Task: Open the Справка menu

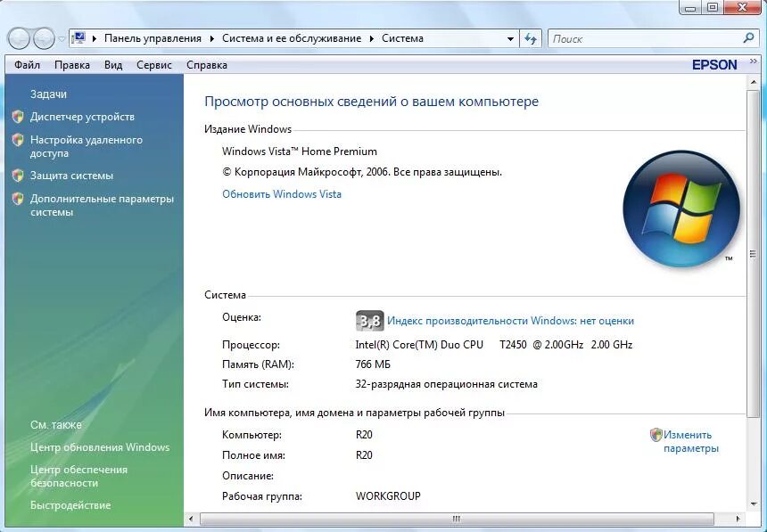Action: tap(206, 65)
